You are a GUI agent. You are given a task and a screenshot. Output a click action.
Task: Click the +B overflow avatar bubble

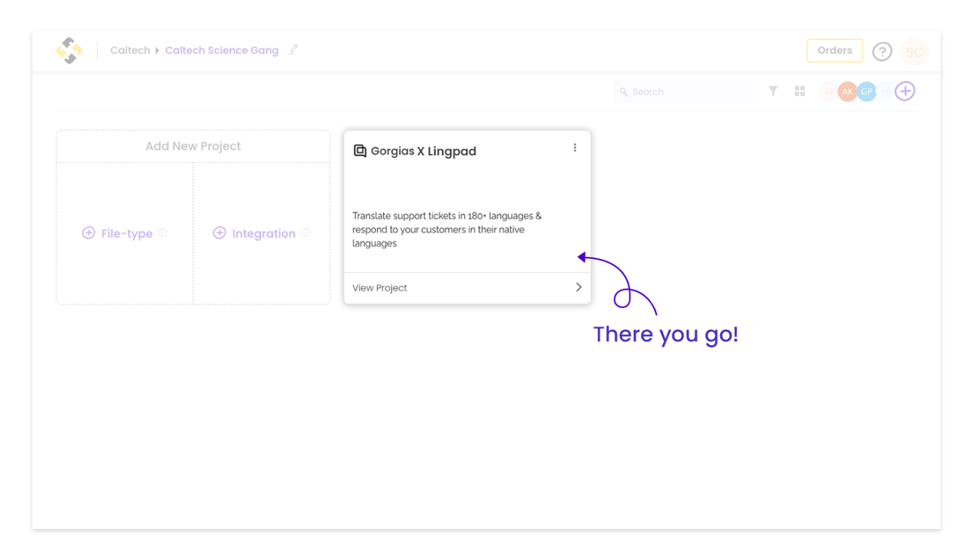point(885,91)
